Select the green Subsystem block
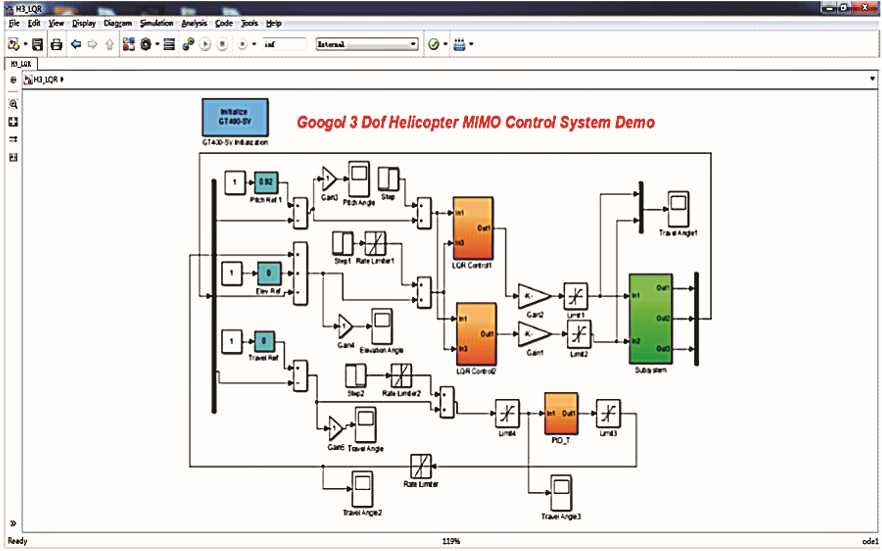The width and height of the screenshot is (882, 551). (651, 319)
